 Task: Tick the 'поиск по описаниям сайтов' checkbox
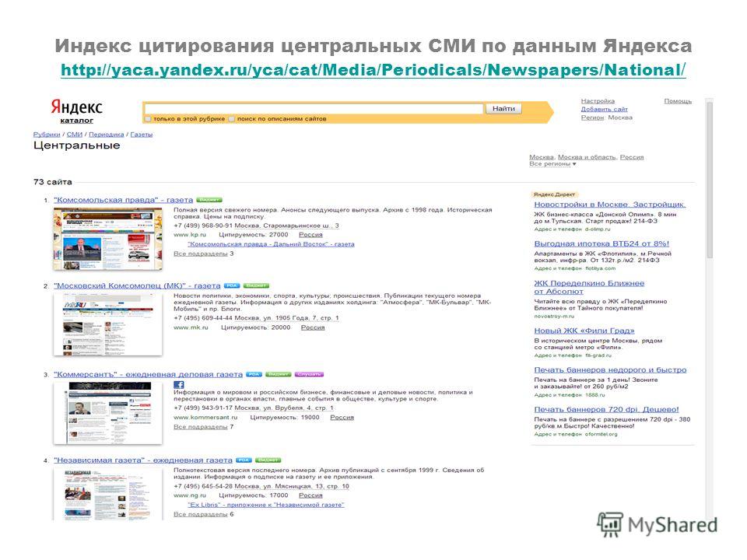click(x=232, y=119)
